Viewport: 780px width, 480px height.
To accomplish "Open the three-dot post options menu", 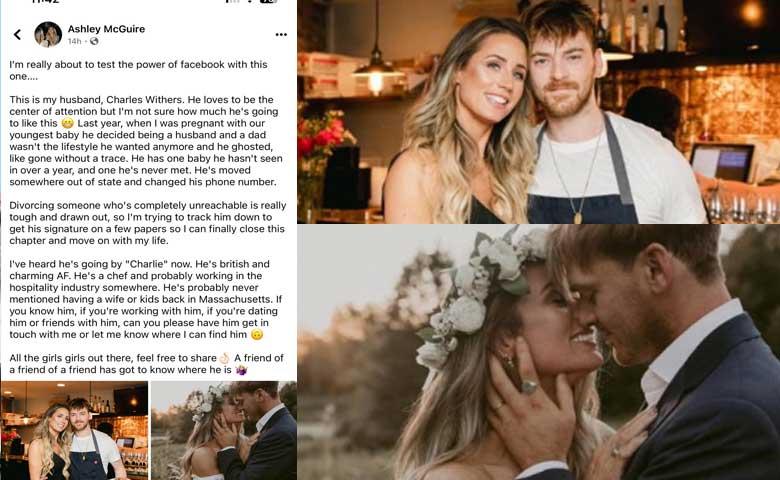I will [281, 34].
